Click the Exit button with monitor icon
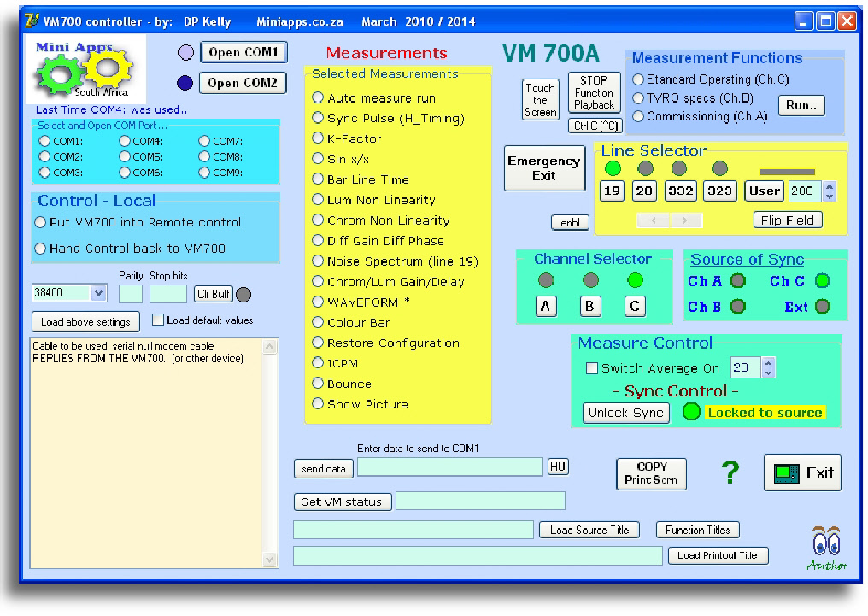 801,472
